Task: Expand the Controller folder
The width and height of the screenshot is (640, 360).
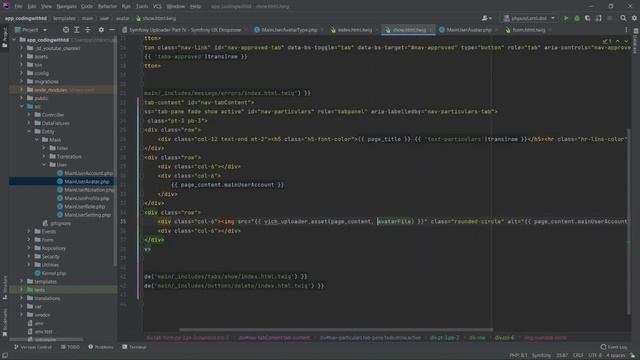Action: tap(29, 115)
